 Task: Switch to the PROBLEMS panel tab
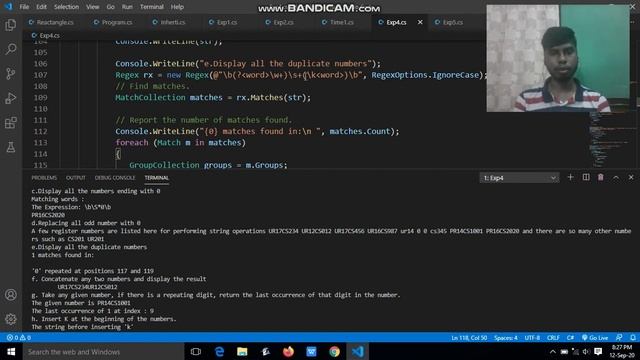tap(44, 178)
